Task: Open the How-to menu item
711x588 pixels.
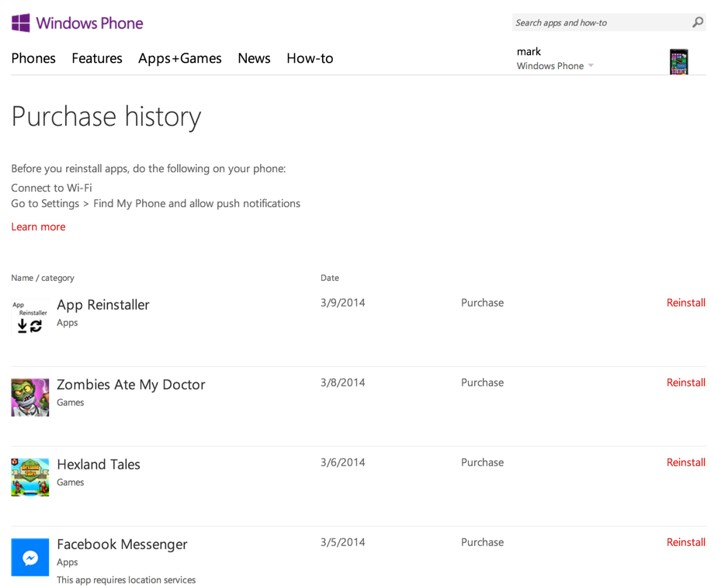Action: pyautogui.click(x=310, y=58)
